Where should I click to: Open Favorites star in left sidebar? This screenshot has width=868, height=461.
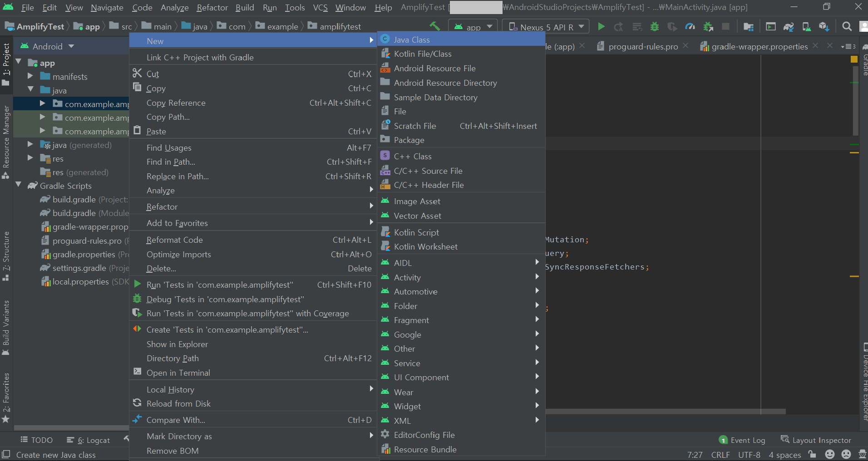[x=6, y=420]
